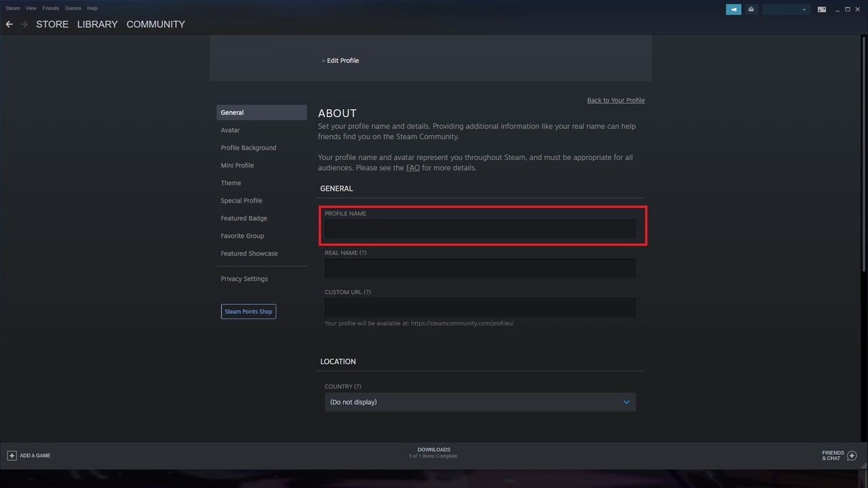Open the envelope notifications icon
868x488 pixels.
point(751,9)
